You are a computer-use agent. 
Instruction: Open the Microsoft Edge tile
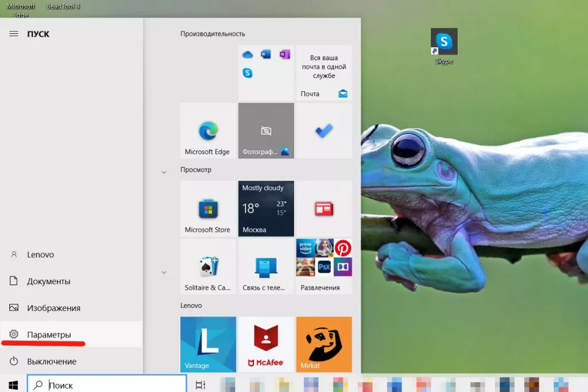click(x=208, y=131)
